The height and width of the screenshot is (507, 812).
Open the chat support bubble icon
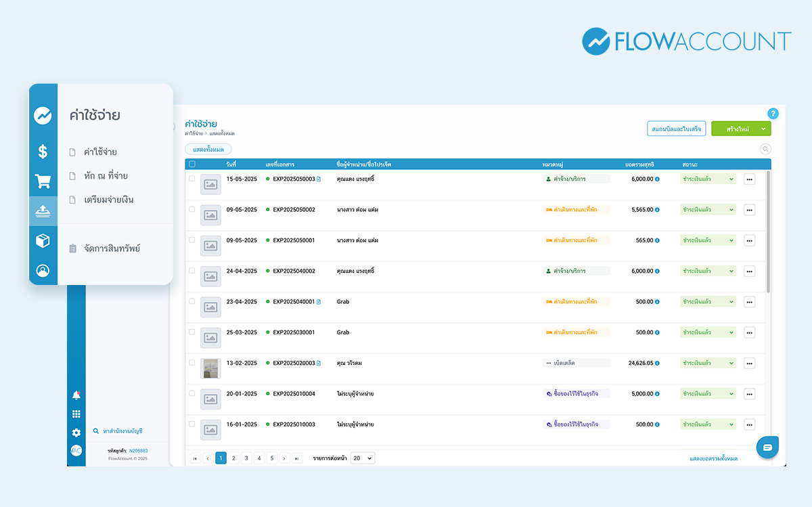[767, 447]
